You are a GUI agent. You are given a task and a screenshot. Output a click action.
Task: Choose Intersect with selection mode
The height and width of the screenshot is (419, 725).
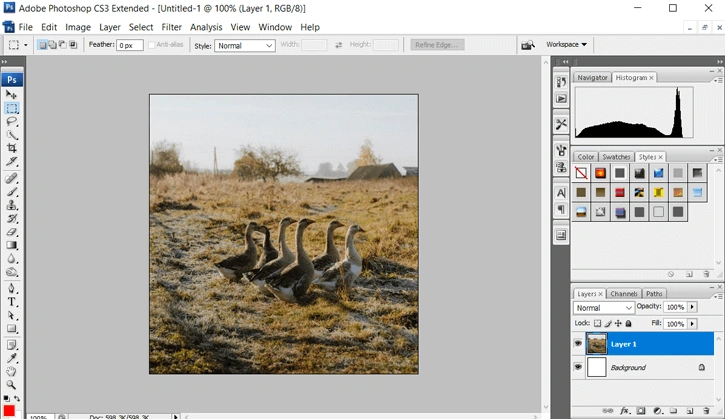coord(73,45)
